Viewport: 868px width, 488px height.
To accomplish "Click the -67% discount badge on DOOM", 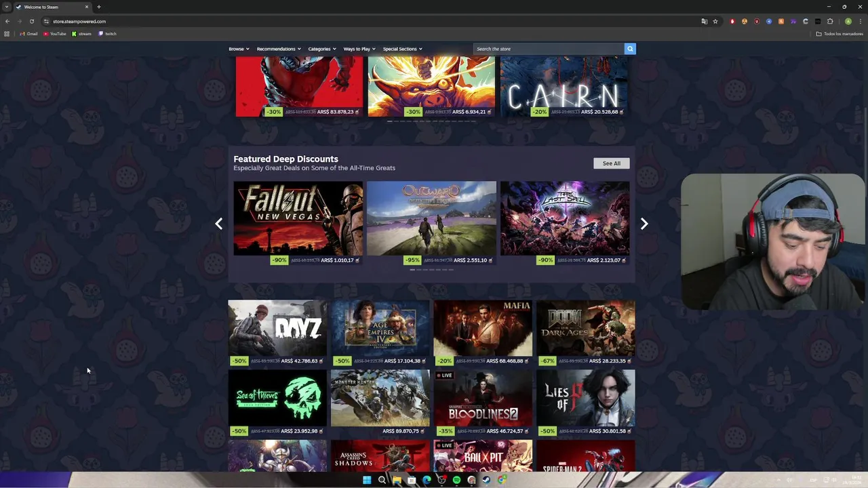I will click(x=548, y=361).
